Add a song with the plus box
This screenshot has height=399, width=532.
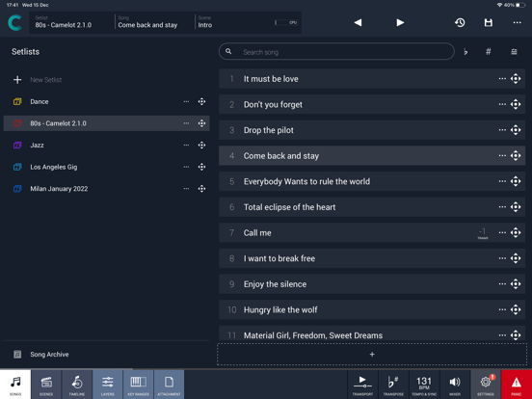[372, 355]
